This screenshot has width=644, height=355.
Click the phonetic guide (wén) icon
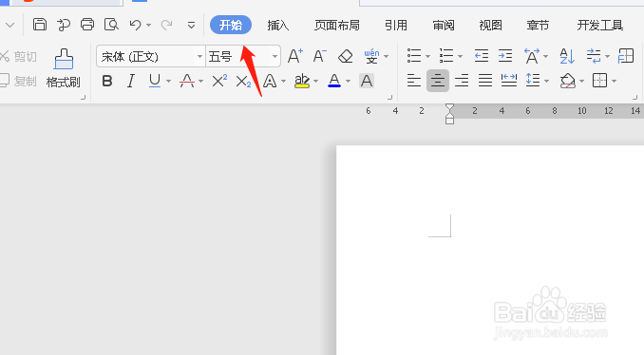[x=371, y=56]
